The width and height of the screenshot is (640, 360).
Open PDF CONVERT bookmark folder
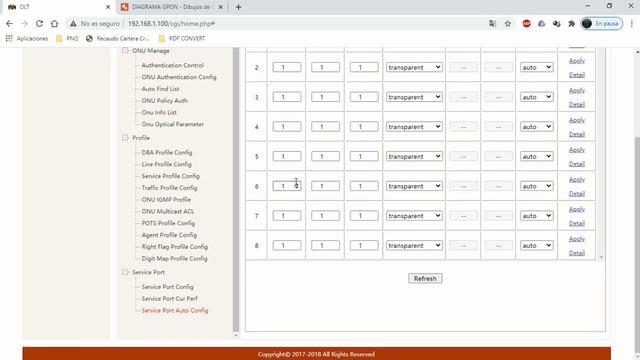[x=182, y=38]
